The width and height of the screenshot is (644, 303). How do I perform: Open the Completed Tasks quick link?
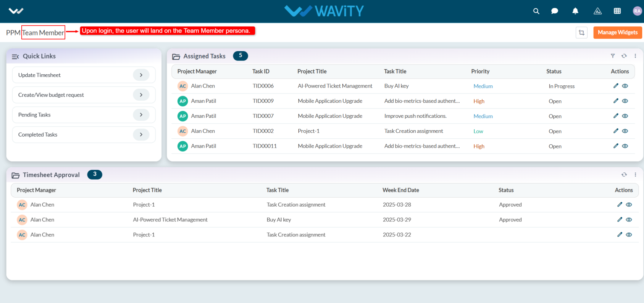(x=84, y=134)
